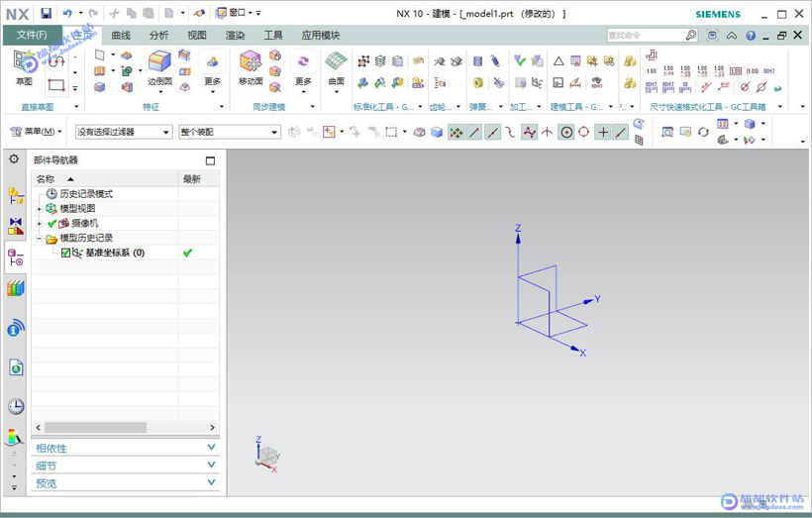Viewport: 812px width, 518px height.
Task: Expand the 摄像机 tree node
Action: coord(39,224)
